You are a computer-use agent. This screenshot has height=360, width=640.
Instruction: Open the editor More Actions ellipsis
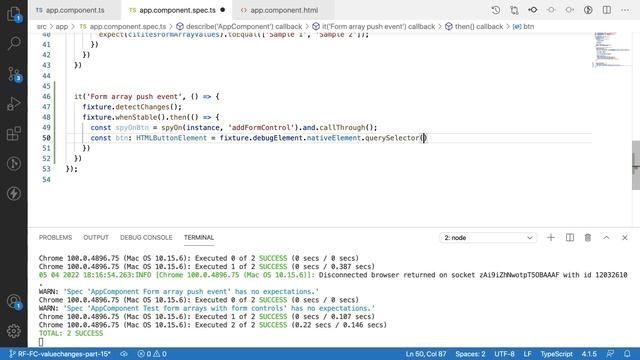[625, 10]
